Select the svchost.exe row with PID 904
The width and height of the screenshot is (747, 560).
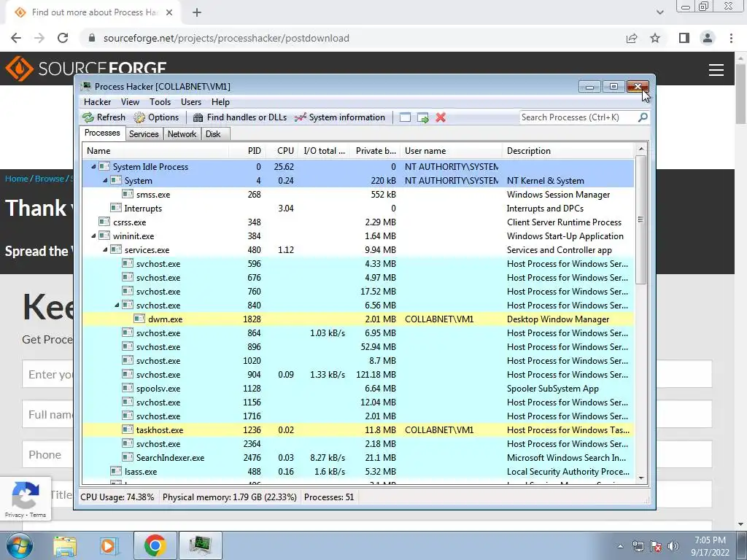pyautogui.click(x=357, y=375)
